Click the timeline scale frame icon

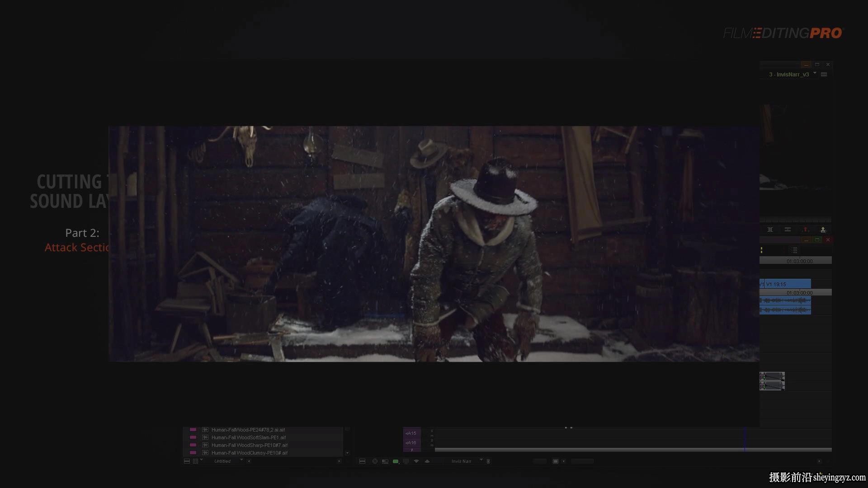pos(556,461)
